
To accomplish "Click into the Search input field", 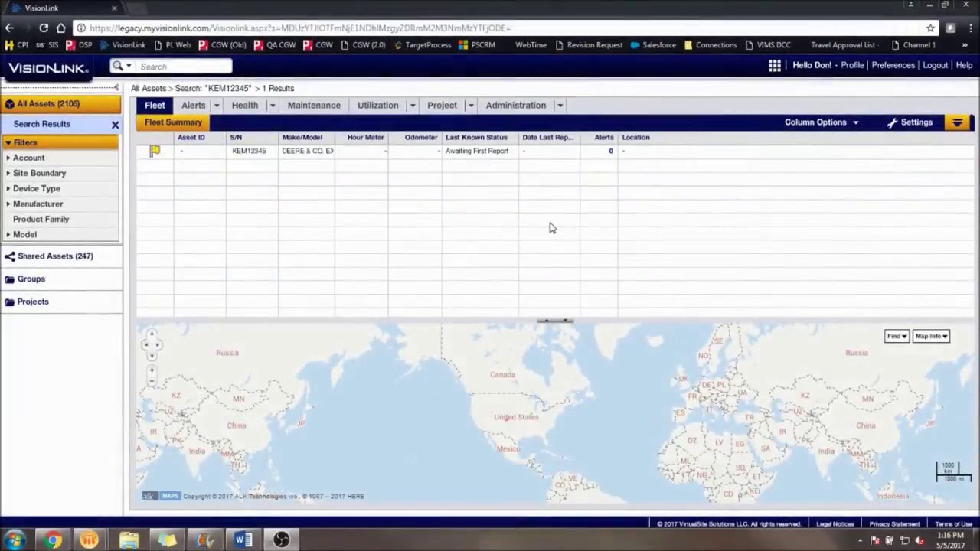I will [184, 67].
